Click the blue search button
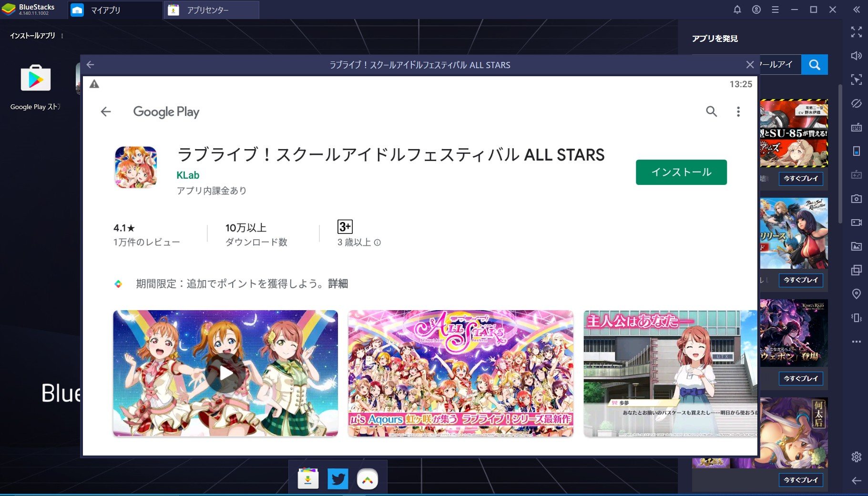The image size is (868, 496). [x=815, y=65]
